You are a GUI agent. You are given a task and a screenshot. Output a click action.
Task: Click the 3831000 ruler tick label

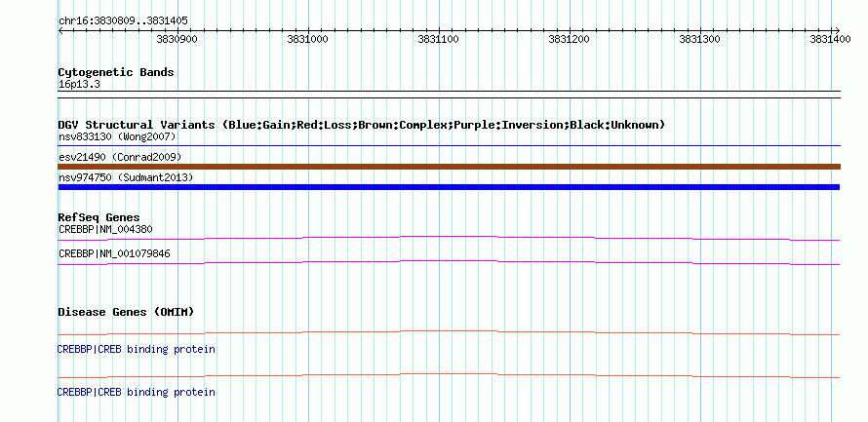click(308, 39)
